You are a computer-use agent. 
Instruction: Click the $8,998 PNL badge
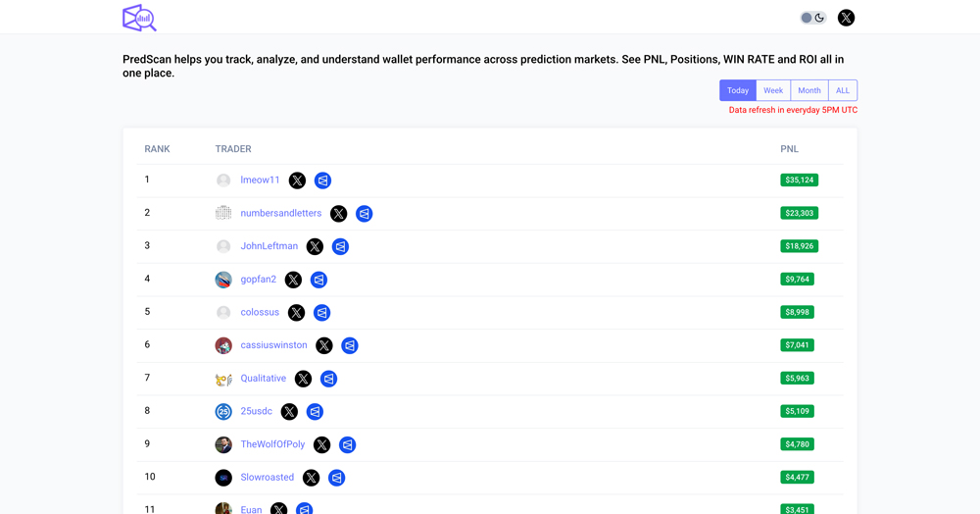click(797, 312)
